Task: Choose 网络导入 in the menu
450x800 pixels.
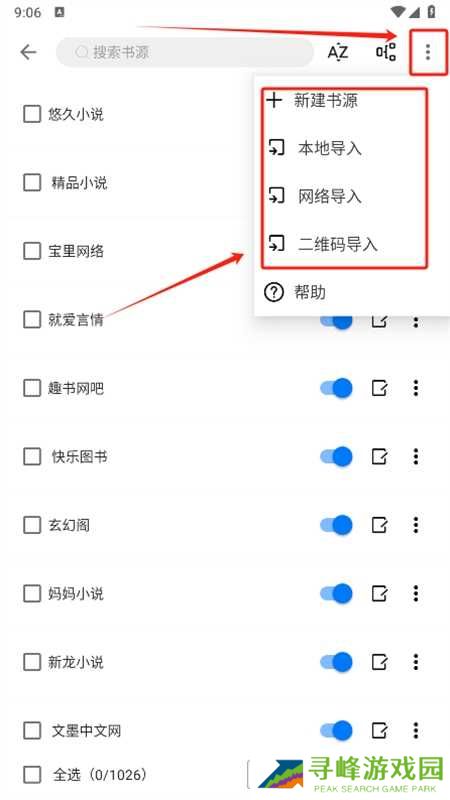Action: 330,196
